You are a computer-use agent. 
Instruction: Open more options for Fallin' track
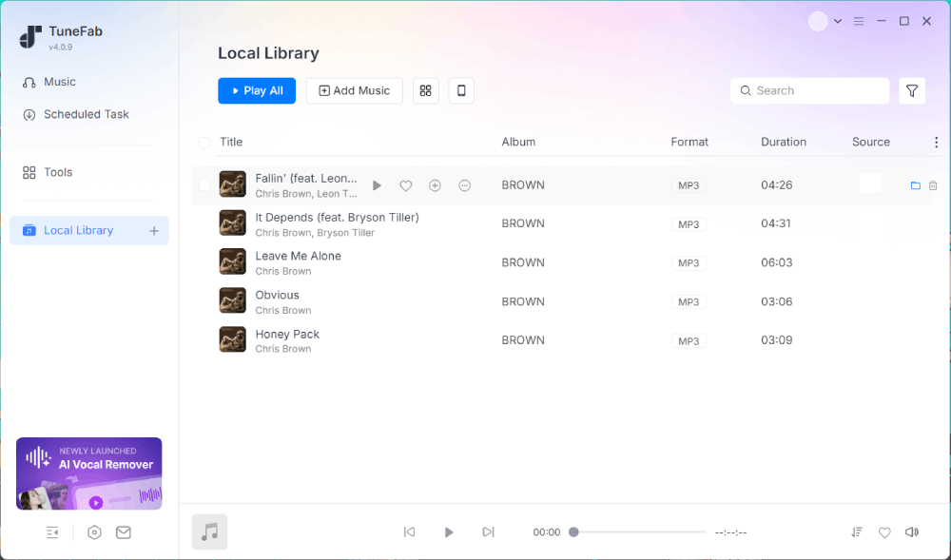click(465, 185)
